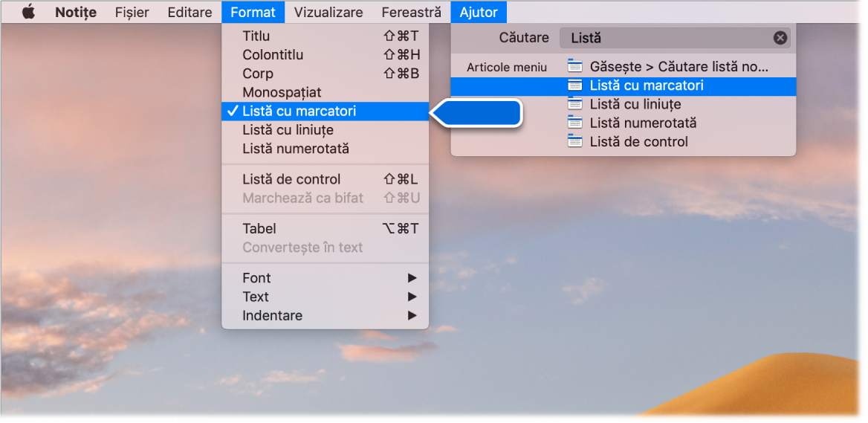The width and height of the screenshot is (868, 423).
Task: Clear the help search field
Action: tap(780, 38)
